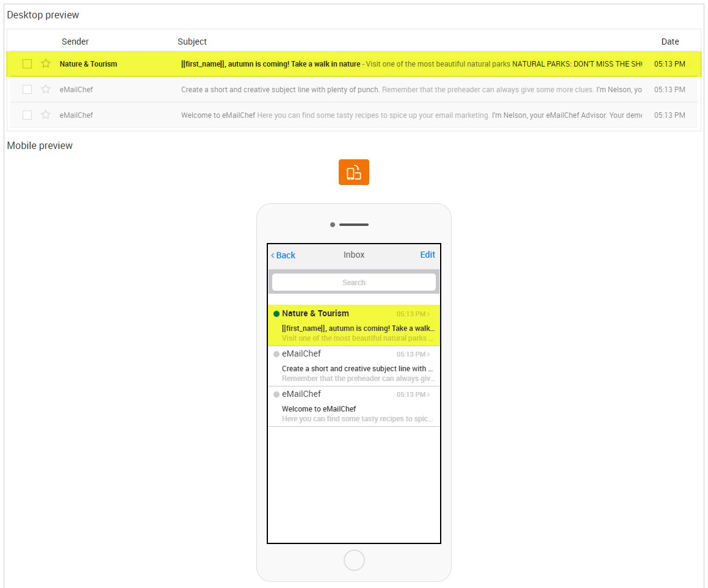Tap the eMailChef sender above mobile 'Welcome to eMailChef' subject
708x588 pixels.
tap(301, 394)
